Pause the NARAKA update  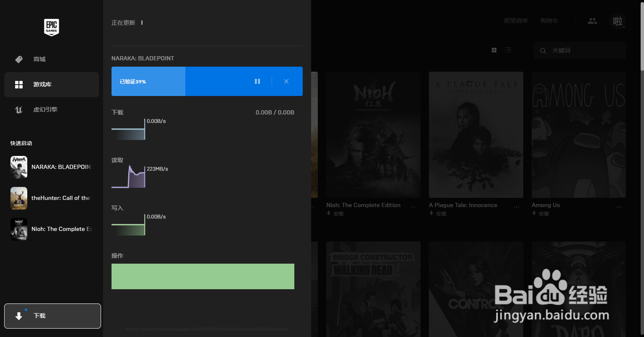257,81
